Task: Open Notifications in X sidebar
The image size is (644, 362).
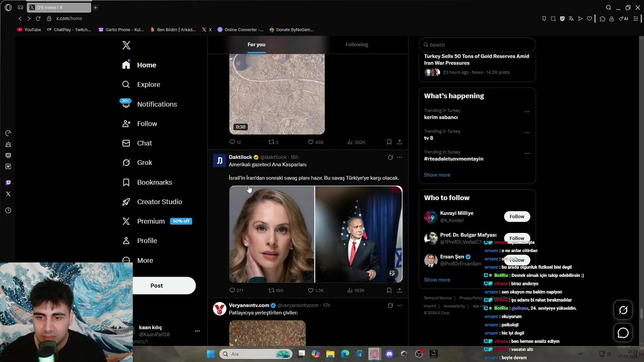Action: tap(149, 104)
